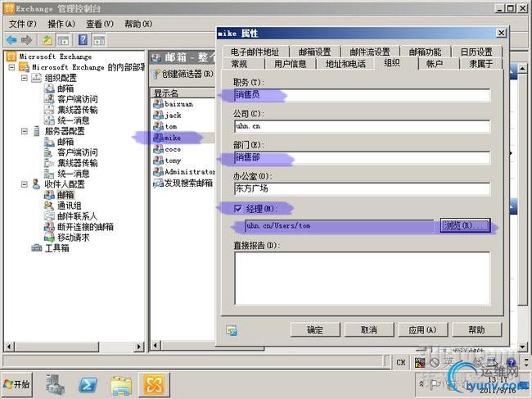Select 客户端访问 under 组织配置

tap(78, 99)
